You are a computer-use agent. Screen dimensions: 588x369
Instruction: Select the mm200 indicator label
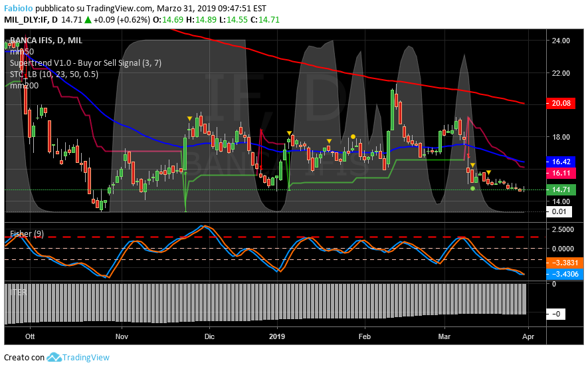[24, 86]
